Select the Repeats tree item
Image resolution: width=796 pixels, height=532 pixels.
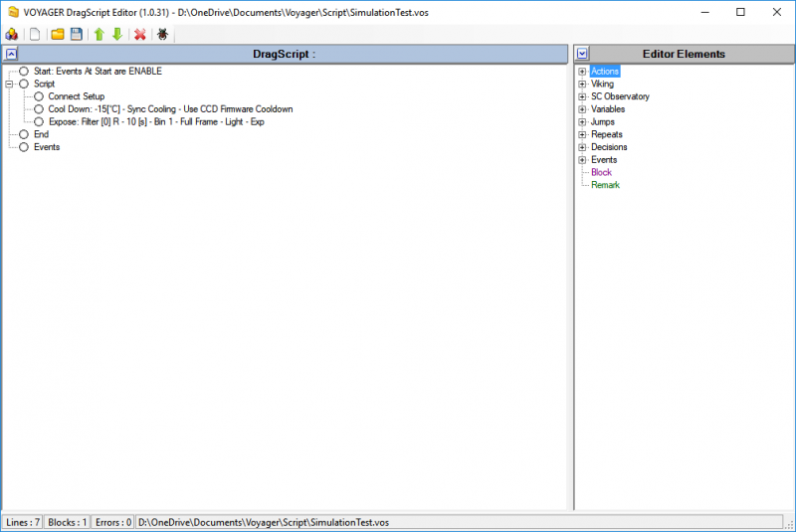coord(607,134)
